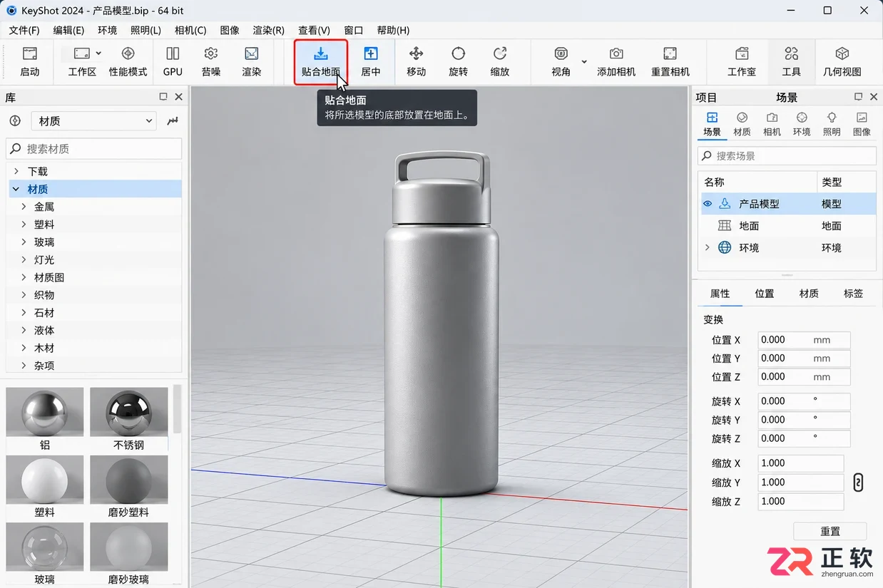Open the 工作区 dropdown arrow
The height and width of the screenshot is (588, 883).
[99, 53]
